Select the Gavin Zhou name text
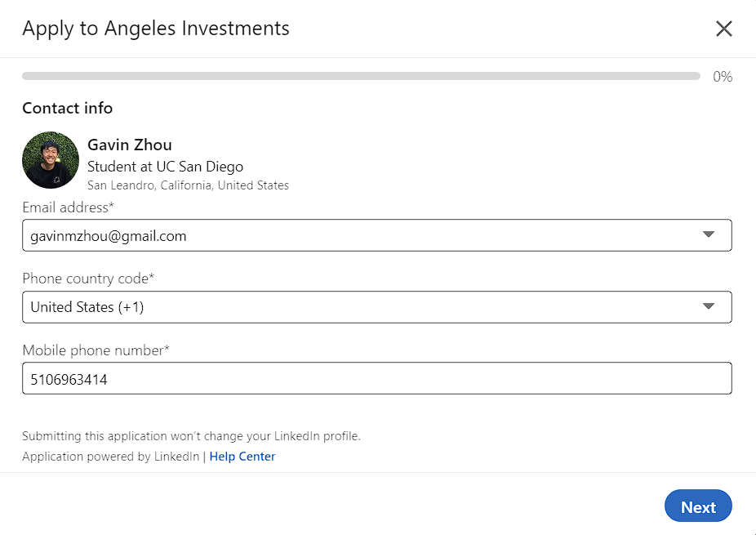756x535 pixels. 129,145
